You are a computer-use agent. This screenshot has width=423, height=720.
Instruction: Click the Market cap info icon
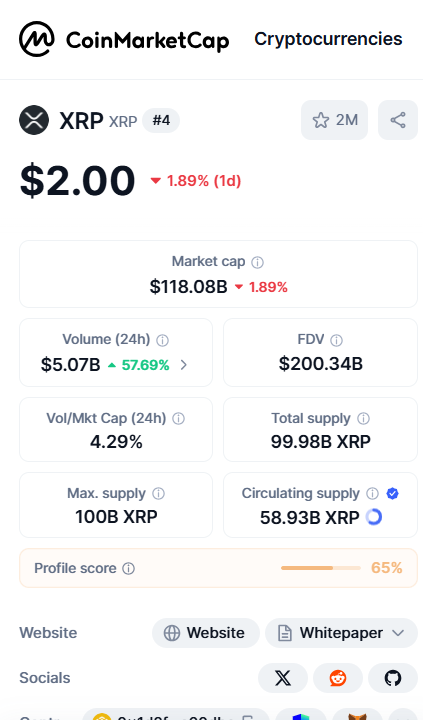pos(258,262)
